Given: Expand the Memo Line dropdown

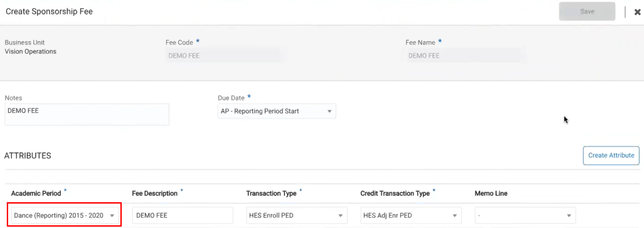Looking at the screenshot, I should 525,215.
